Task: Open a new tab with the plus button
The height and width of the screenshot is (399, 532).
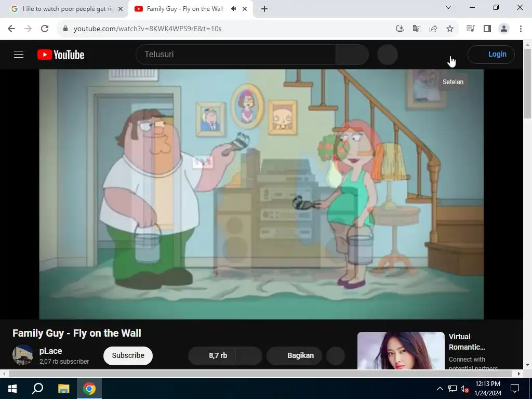Action: (264, 9)
